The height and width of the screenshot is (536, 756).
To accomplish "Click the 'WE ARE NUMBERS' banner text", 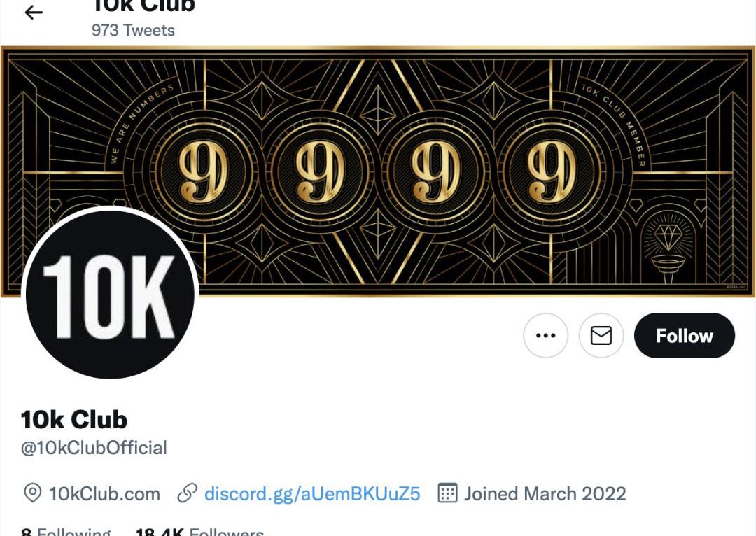I will click(139, 125).
